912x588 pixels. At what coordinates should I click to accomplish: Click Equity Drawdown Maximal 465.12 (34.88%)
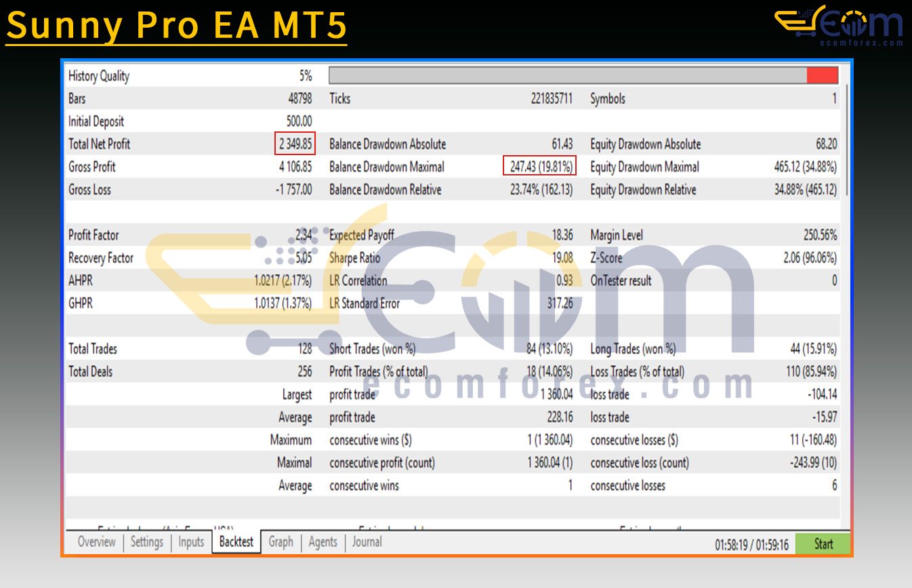[805, 167]
